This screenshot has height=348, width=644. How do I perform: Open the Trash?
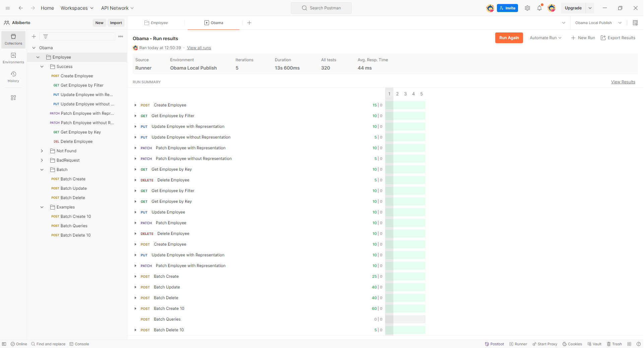coord(615,344)
